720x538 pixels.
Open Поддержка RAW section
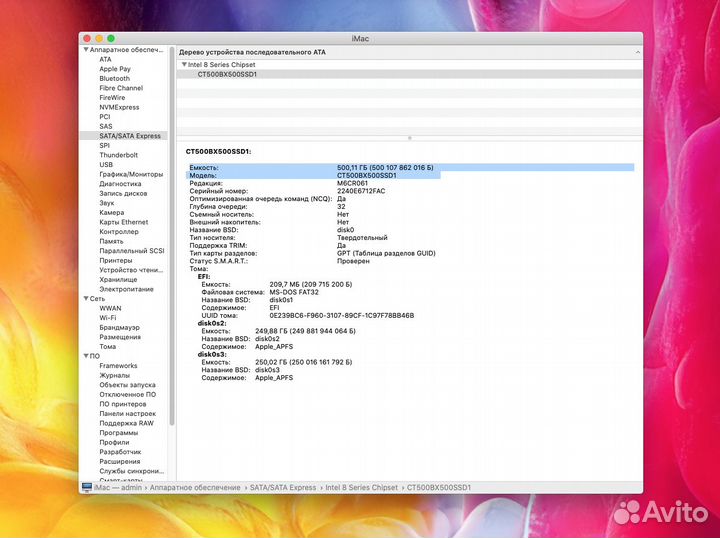pyautogui.click(x=126, y=423)
